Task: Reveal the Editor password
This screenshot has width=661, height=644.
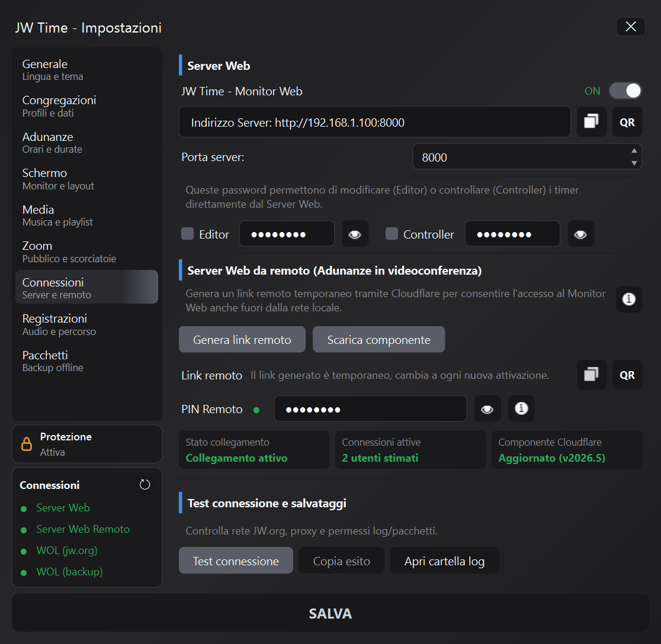Action: point(355,234)
